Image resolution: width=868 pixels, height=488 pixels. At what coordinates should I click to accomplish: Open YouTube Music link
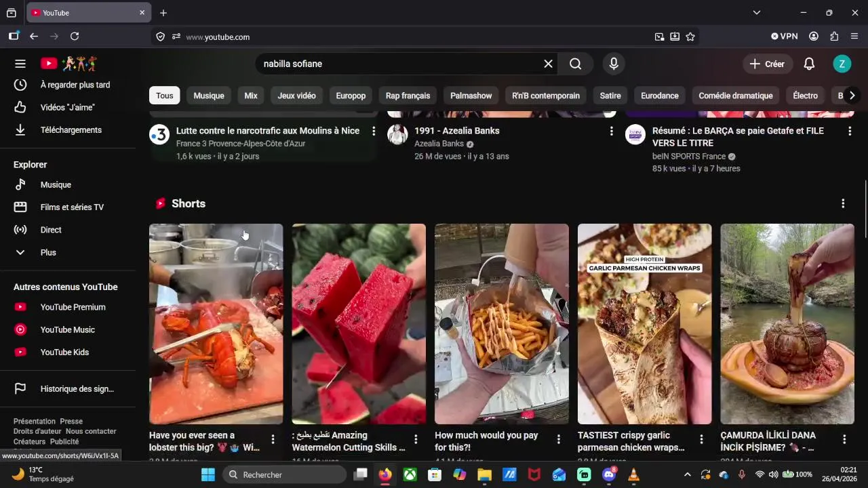[68, 329]
